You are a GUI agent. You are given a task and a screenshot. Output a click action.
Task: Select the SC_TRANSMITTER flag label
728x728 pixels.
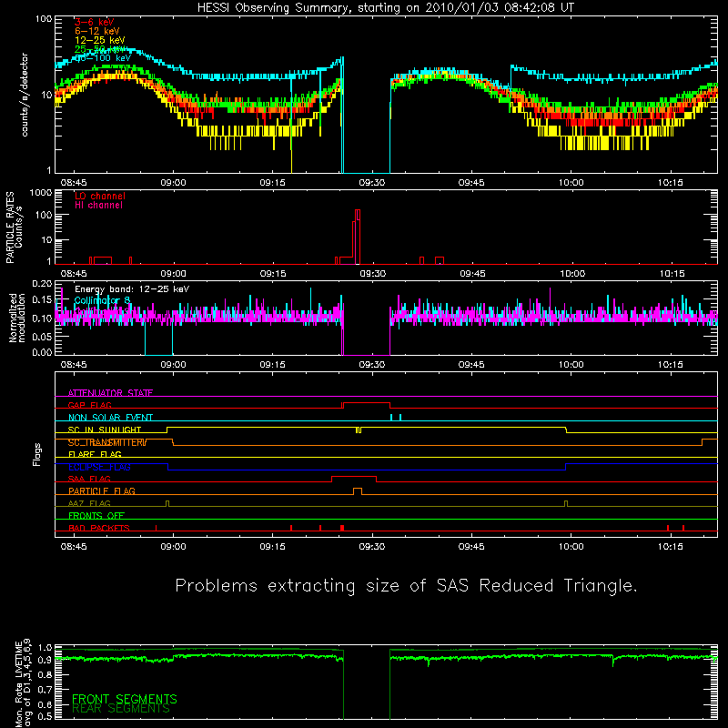[x=107, y=442]
